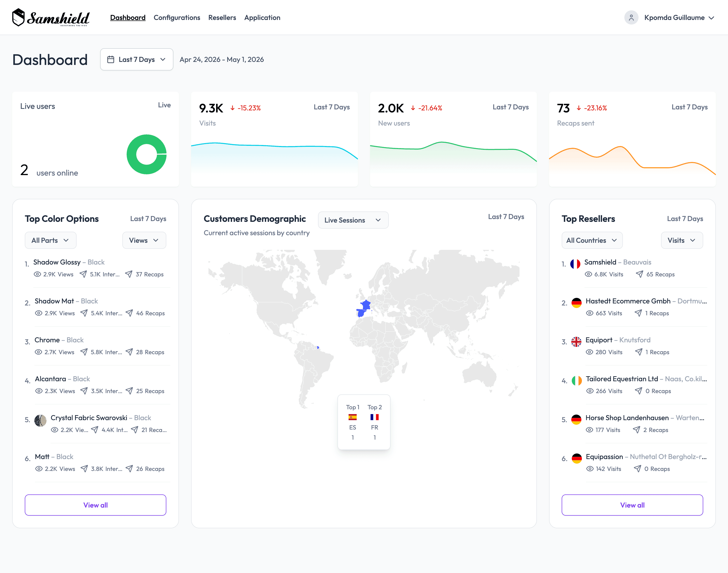Click View all under Top Color Options
Viewport: 728px width, 573px height.
(96, 505)
